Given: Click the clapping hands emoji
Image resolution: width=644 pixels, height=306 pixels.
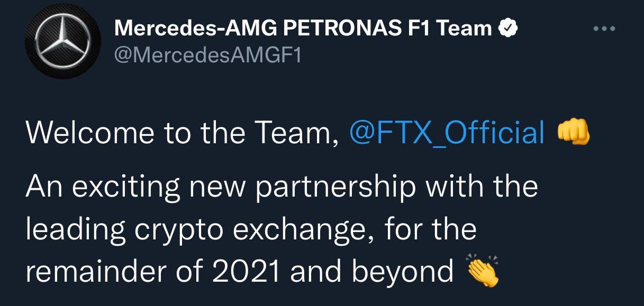Looking at the screenshot, I should pos(483,271).
